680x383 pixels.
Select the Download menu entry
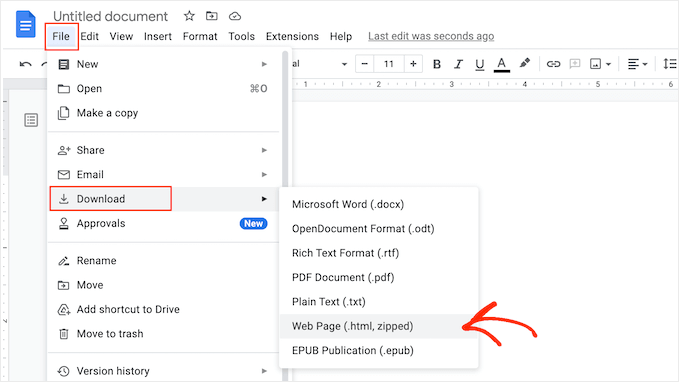pyautogui.click(x=163, y=199)
